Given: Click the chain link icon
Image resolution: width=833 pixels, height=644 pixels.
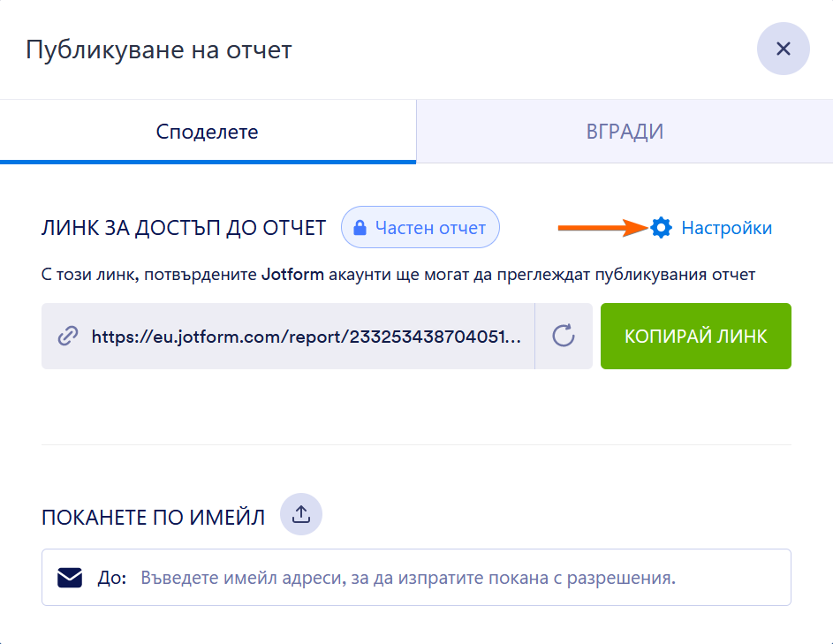Looking at the screenshot, I should click(x=68, y=336).
